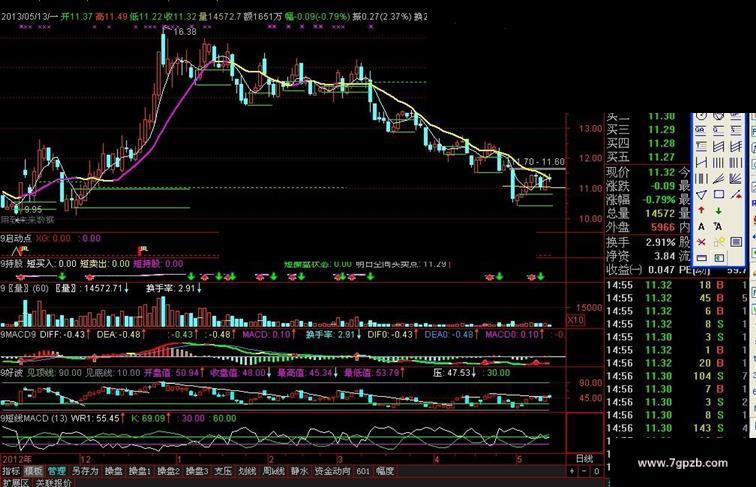This screenshot has width=756, height=487.
Task: Open the 划线 line drawing tab
Action: tap(247, 471)
